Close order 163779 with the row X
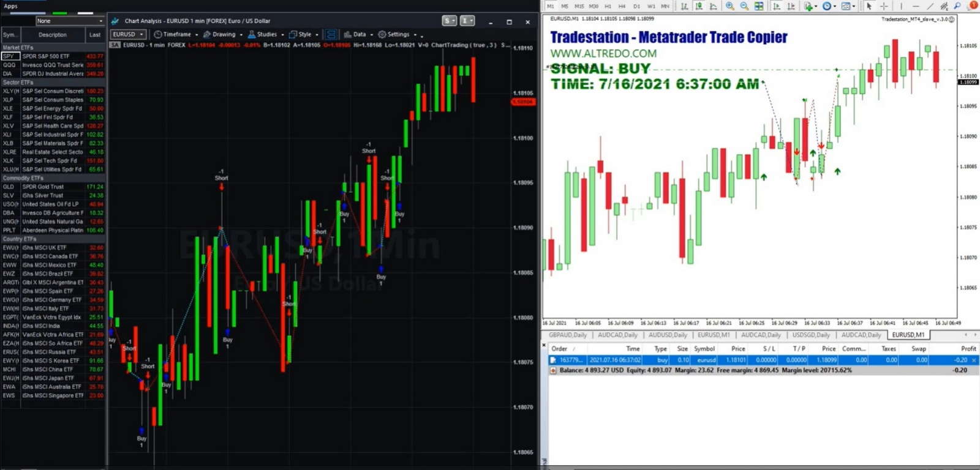Image resolution: width=980 pixels, height=470 pixels. 974,360
